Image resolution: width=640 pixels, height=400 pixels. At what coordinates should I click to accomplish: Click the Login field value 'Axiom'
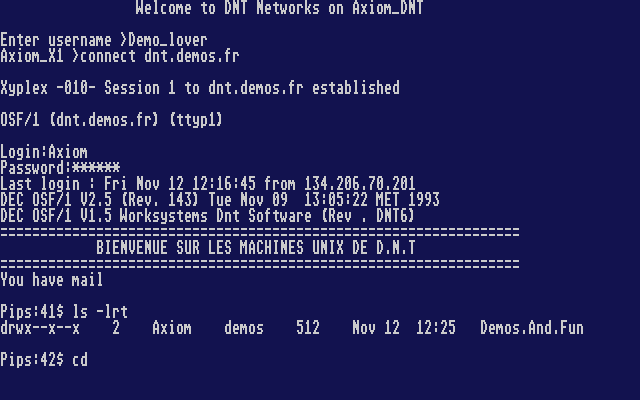click(x=68, y=152)
